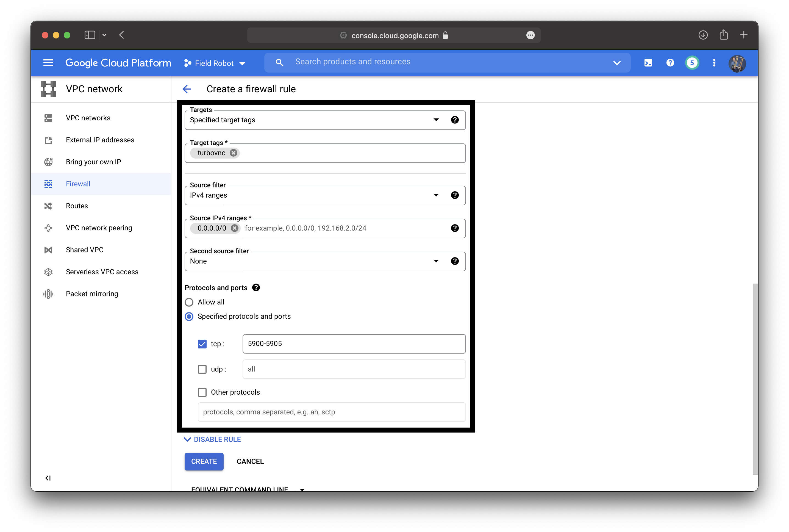Image resolution: width=789 pixels, height=532 pixels.
Task: Open the main navigation hamburger menu
Action: click(48, 63)
